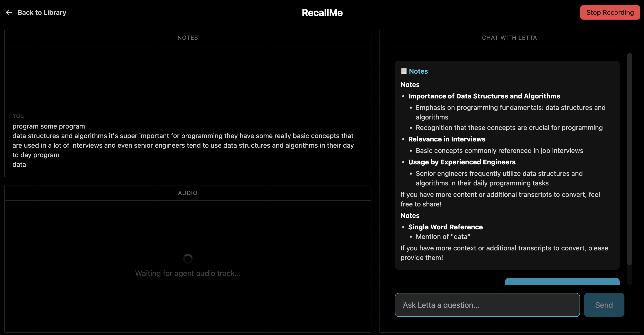
Task: Click the Relevance in Interviews heading
Action: 447,139
